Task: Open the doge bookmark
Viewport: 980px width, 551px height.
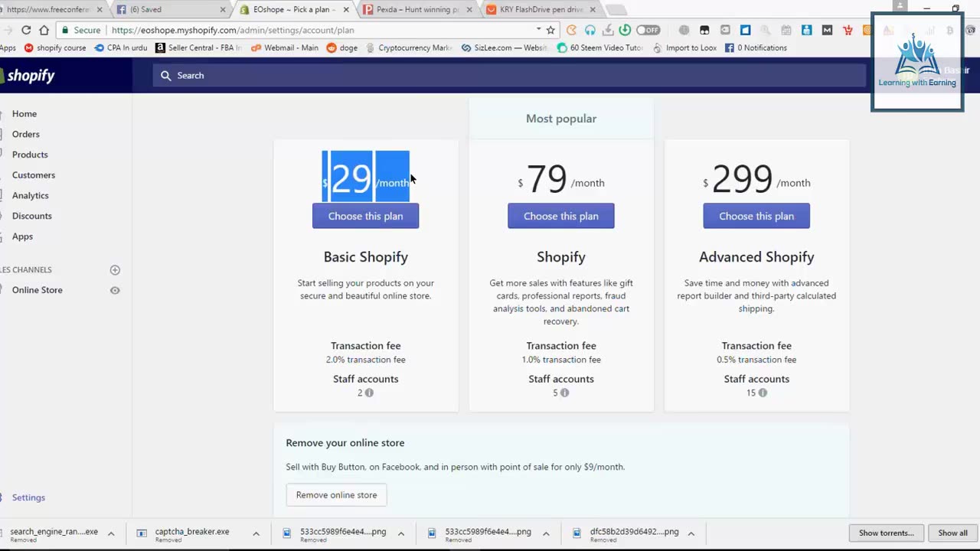Action: coord(342,47)
